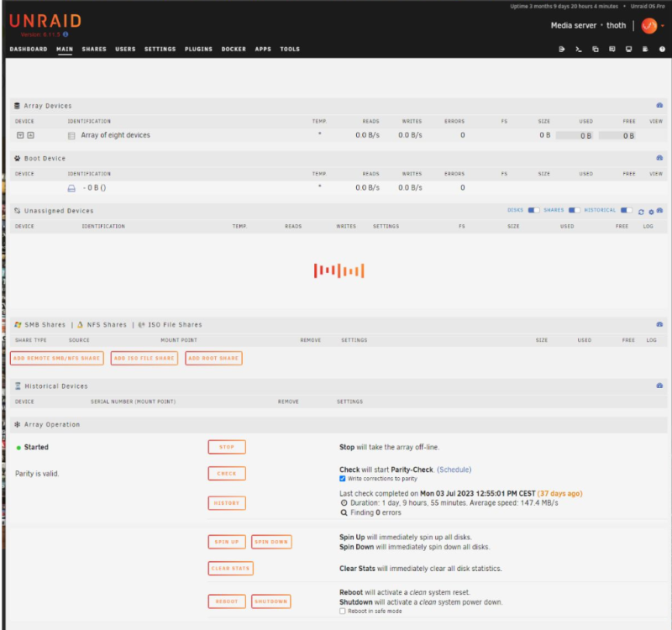Click the array list icon beside Array of eight devices
Viewport: 672px width, 630px height.
coord(71,136)
